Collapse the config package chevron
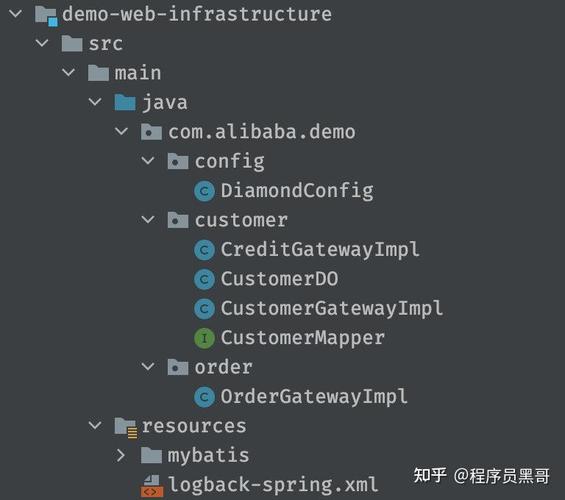This screenshot has width=565, height=500. click(148, 161)
